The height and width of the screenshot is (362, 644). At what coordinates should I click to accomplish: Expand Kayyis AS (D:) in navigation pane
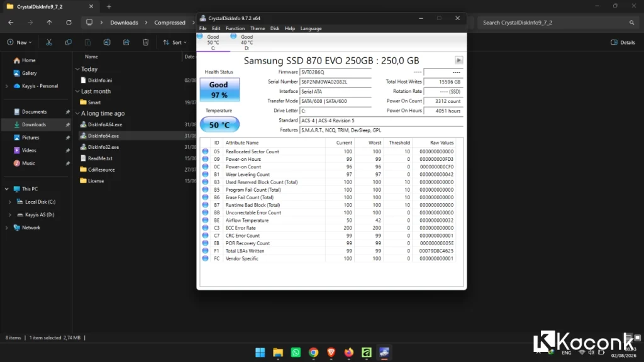(10, 215)
